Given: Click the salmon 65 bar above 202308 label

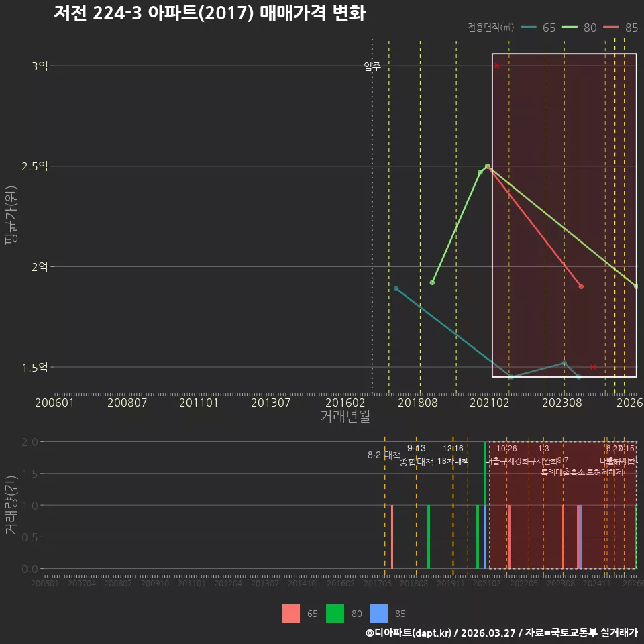Looking at the screenshot, I should click(x=563, y=537).
